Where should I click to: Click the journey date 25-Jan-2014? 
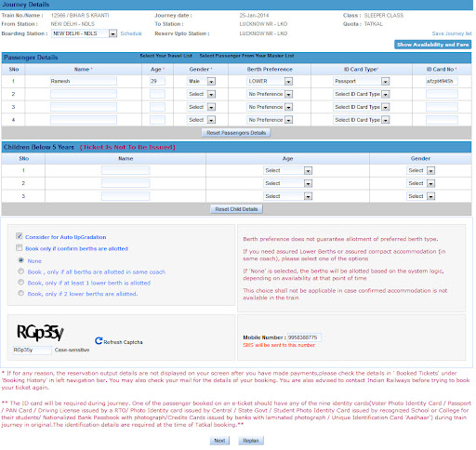coord(254,15)
